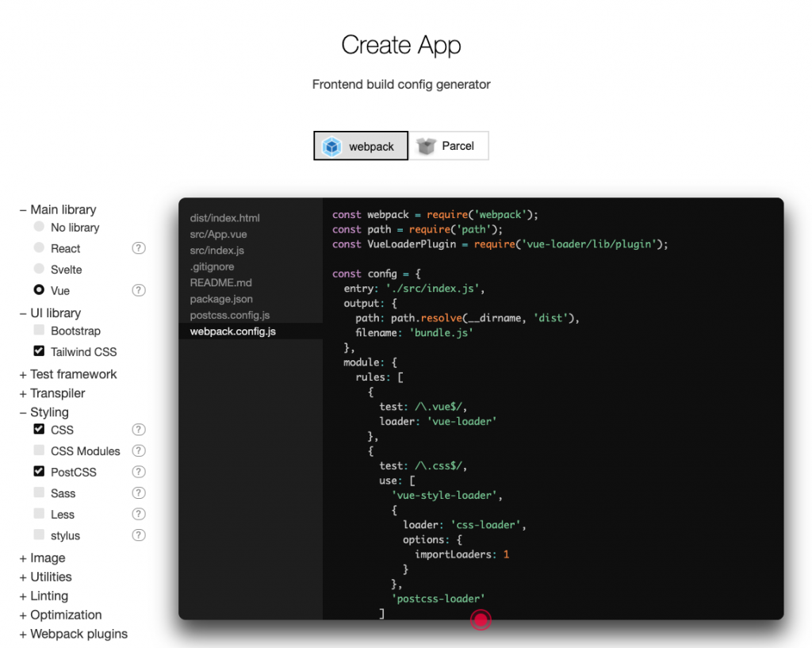Enable the CSS Modules checkbox
This screenshot has width=812, height=648.
pos(39,450)
